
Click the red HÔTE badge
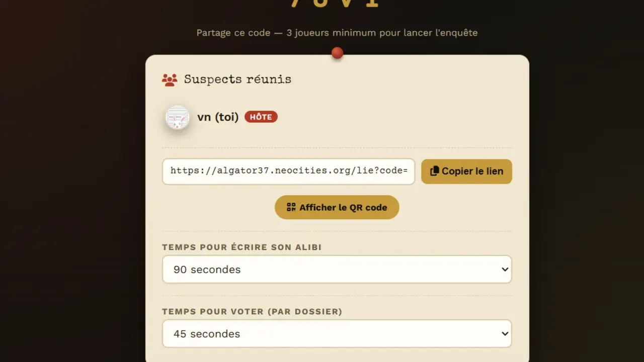click(x=261, y=117)
